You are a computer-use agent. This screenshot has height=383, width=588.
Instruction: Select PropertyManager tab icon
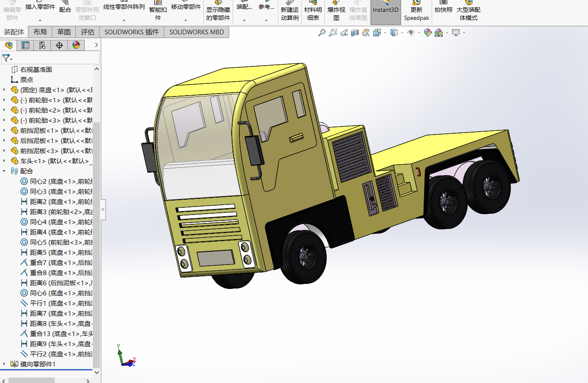point(25,45)
